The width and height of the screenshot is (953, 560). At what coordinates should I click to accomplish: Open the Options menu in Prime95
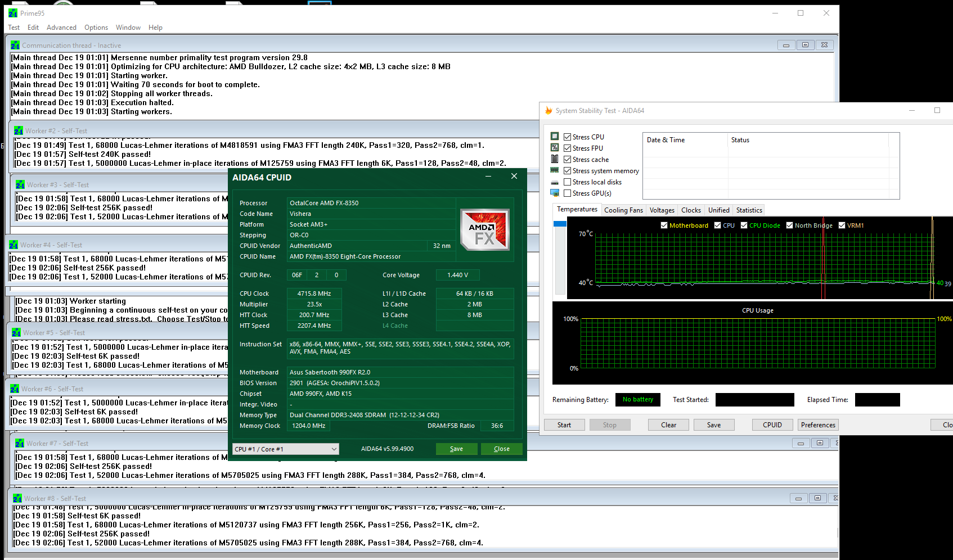tap(96, 28)
